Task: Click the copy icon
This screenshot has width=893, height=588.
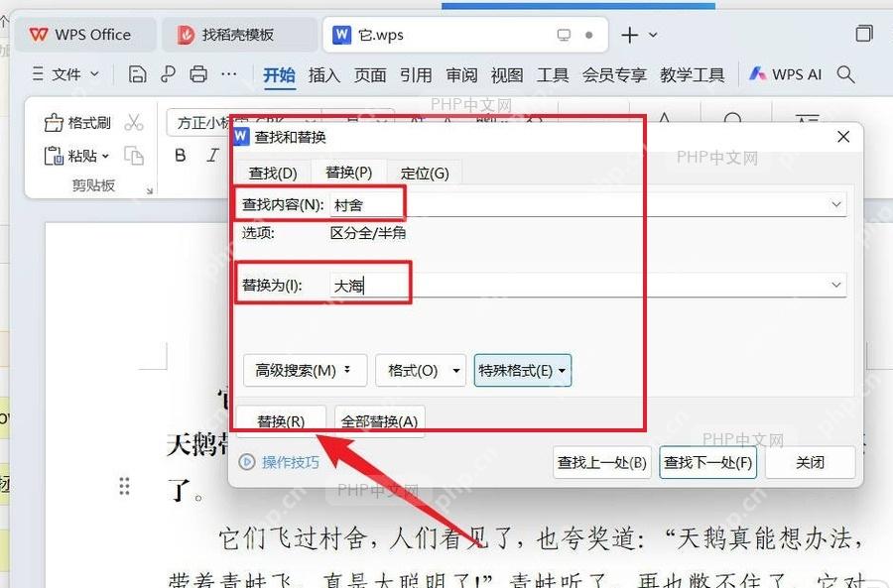Action: coord(134,156)
